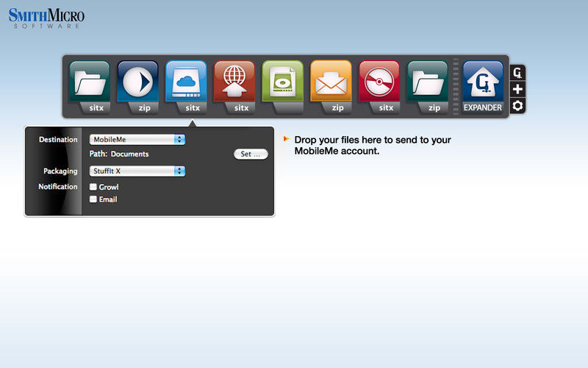Viewport: 588px width, 368px height.
Task: Click the StuffIt clamp icon on side strip
Action: tap(517, 73)
